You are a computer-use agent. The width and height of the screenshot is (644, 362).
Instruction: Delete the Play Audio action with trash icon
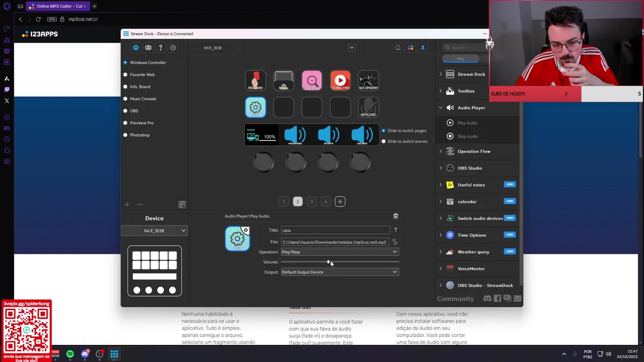(x=395, y=216)
